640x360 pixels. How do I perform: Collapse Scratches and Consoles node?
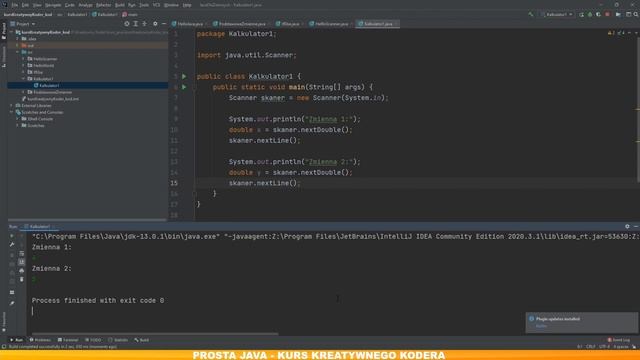[x=11, y=112]
